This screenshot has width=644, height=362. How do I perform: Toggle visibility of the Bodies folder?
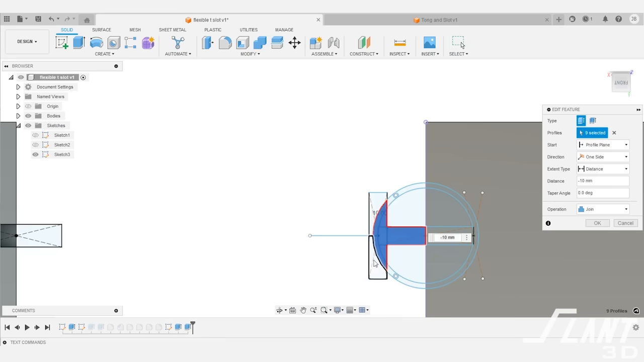click(x=28, y=116)
